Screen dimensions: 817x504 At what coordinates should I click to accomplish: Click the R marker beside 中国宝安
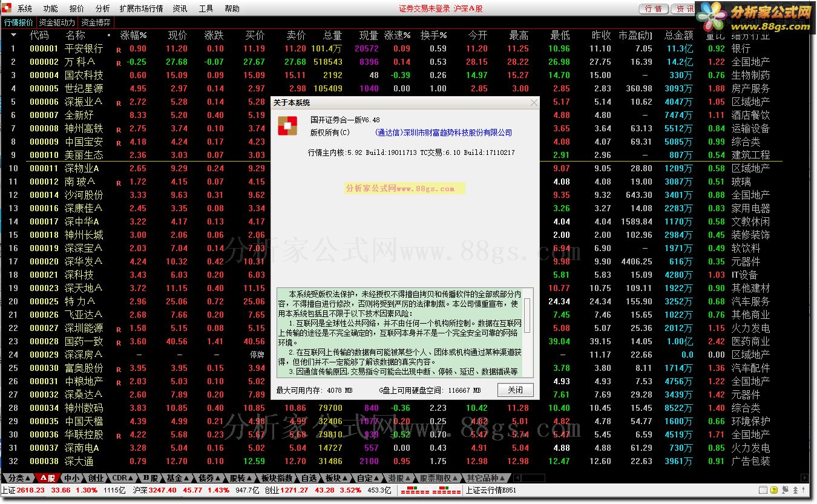(x=119, y=143)
